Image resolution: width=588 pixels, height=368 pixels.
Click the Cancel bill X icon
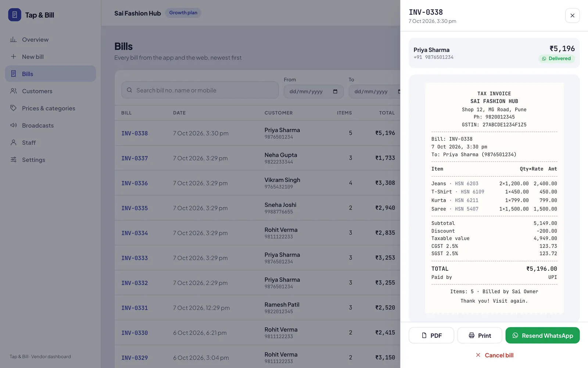tap(478, 355)
